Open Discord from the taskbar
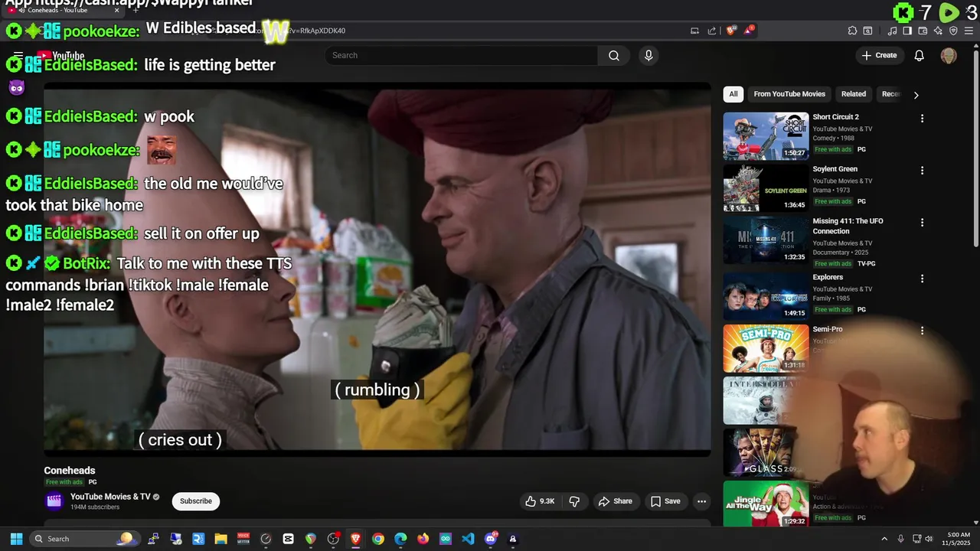The height and width of the screenshot is (551, 980). point(491,539)
